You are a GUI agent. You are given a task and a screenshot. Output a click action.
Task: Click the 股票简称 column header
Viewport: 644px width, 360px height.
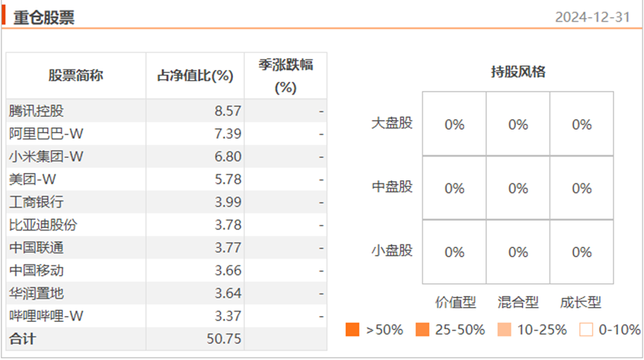pos(76,75)
